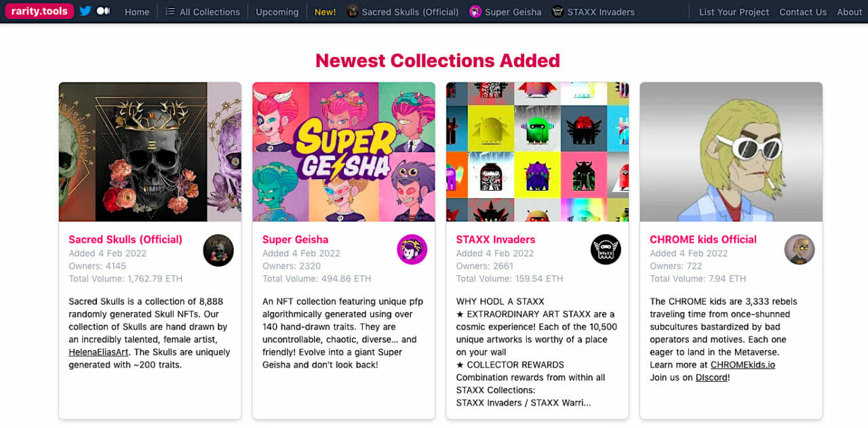Click the circular CHROME kids avatar badge
Screen dimensions: 868x428
pyautogui.click(x=800, y=249)
